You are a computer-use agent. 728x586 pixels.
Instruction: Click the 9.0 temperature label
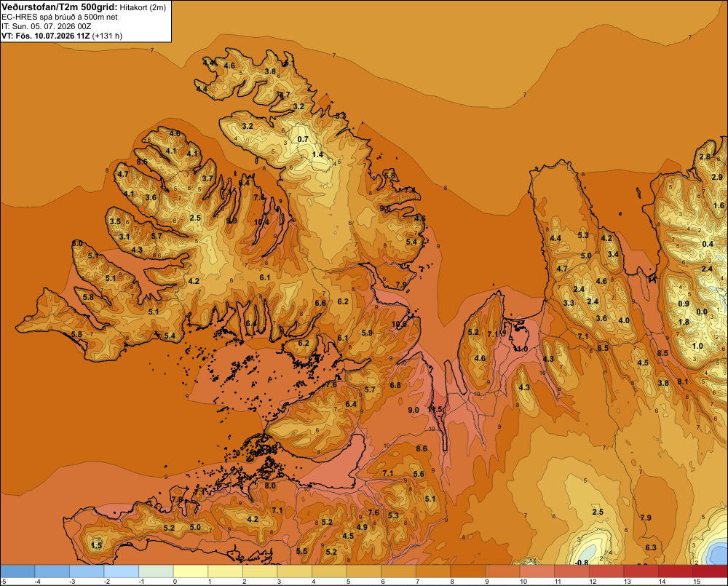click(414, 410)
